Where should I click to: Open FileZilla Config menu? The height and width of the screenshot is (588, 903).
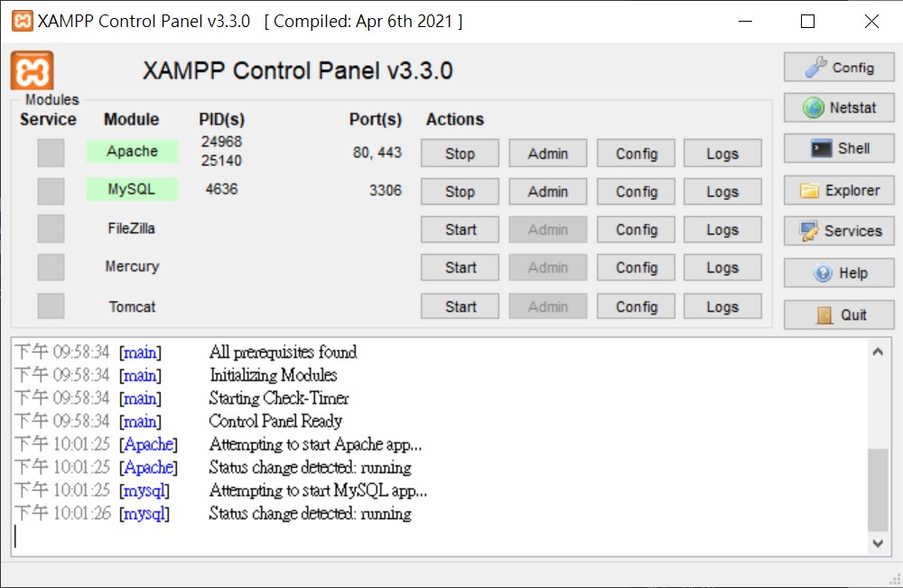click(x=636, y=229)
